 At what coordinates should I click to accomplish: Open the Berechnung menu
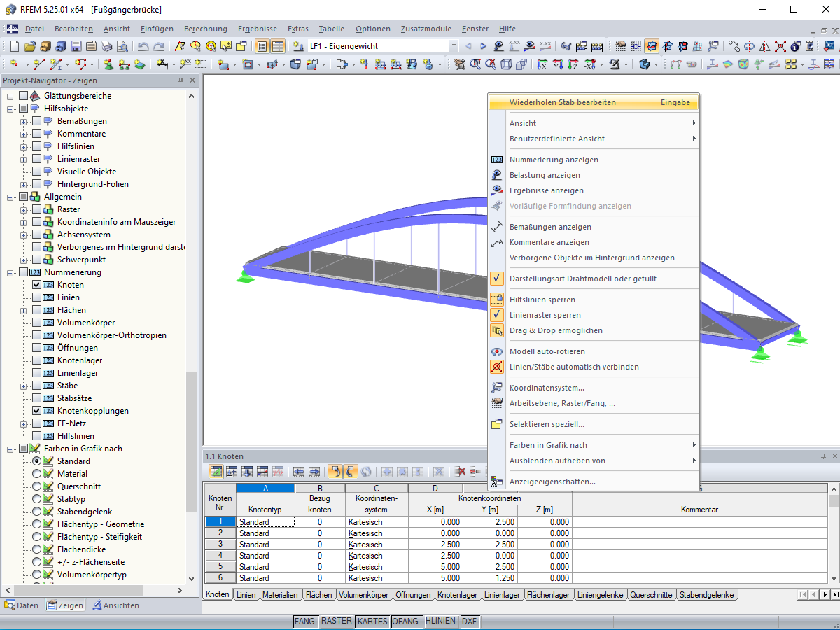pos(206,29)
